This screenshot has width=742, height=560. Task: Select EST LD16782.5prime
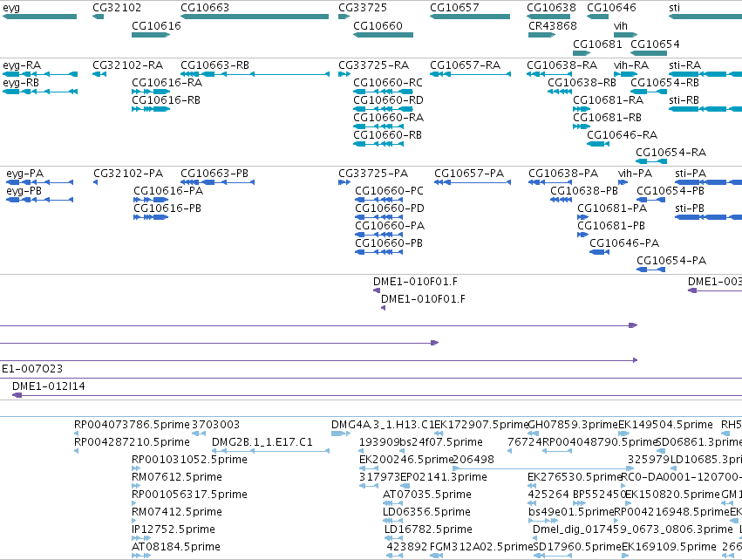[x=394, y=538]
